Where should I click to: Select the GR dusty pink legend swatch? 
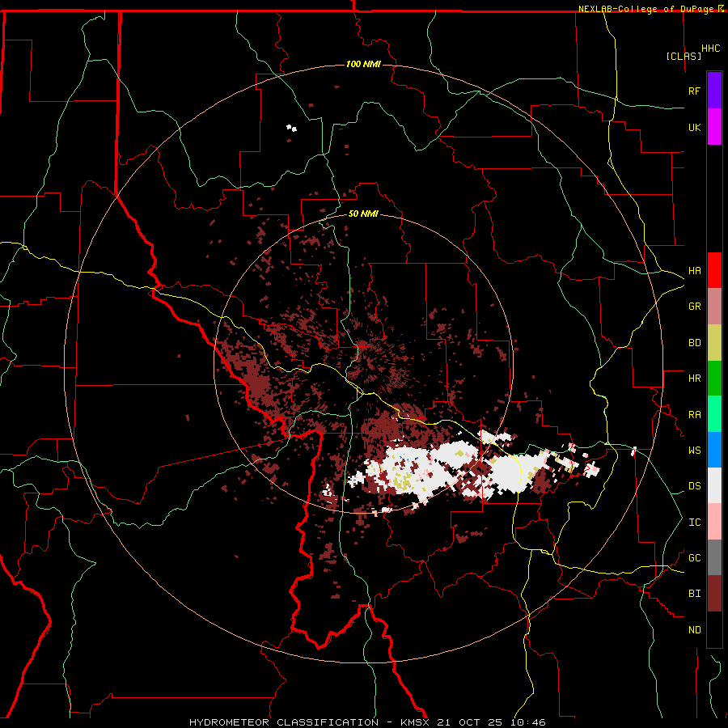click(714, 306)
